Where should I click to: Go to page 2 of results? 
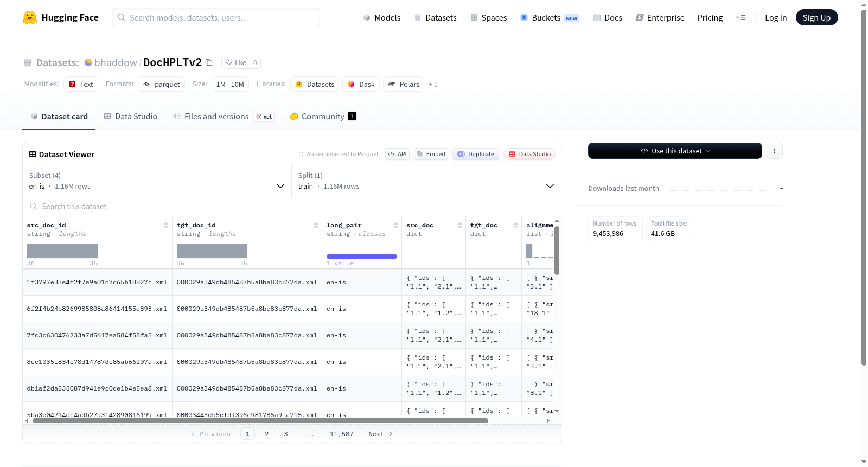267,434
